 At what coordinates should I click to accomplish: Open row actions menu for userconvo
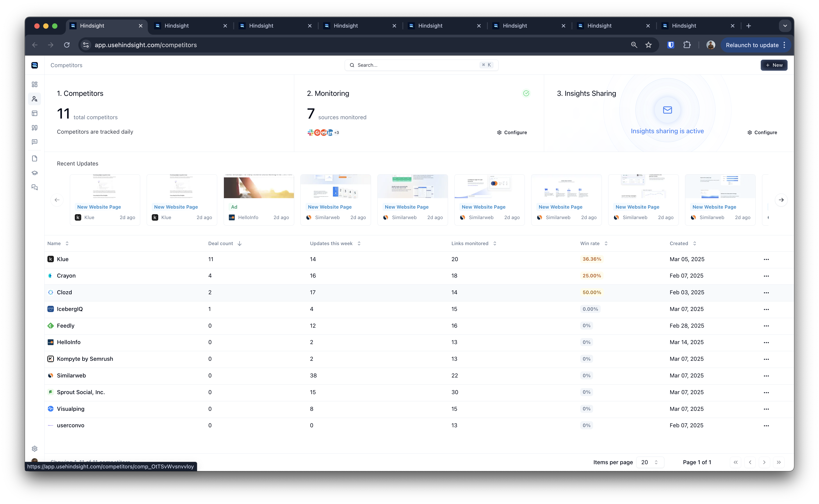pyautogui.click(x=766, y=426)
